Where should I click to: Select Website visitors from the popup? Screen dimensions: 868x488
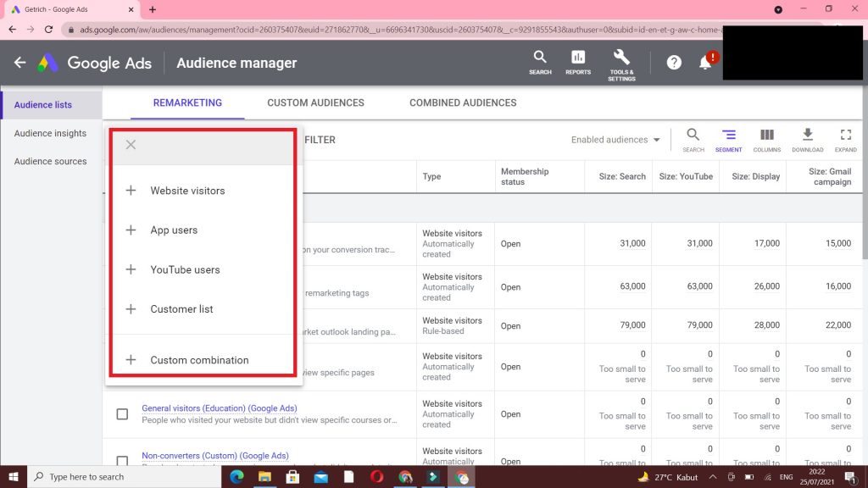(187, 191)
